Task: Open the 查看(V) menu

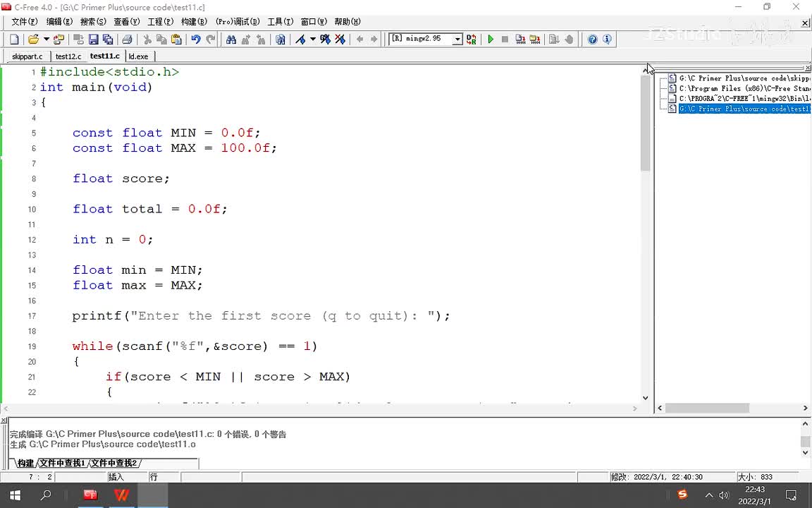Action: click(127, 22)
